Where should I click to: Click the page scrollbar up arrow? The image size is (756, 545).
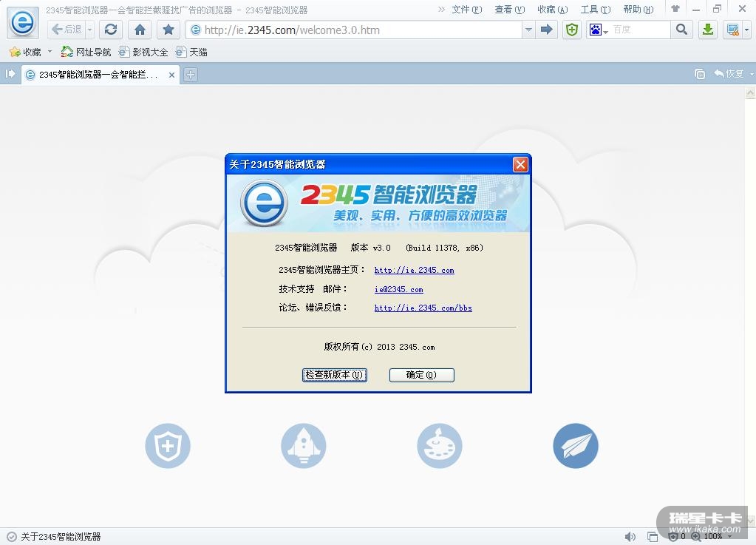(750, 92)
